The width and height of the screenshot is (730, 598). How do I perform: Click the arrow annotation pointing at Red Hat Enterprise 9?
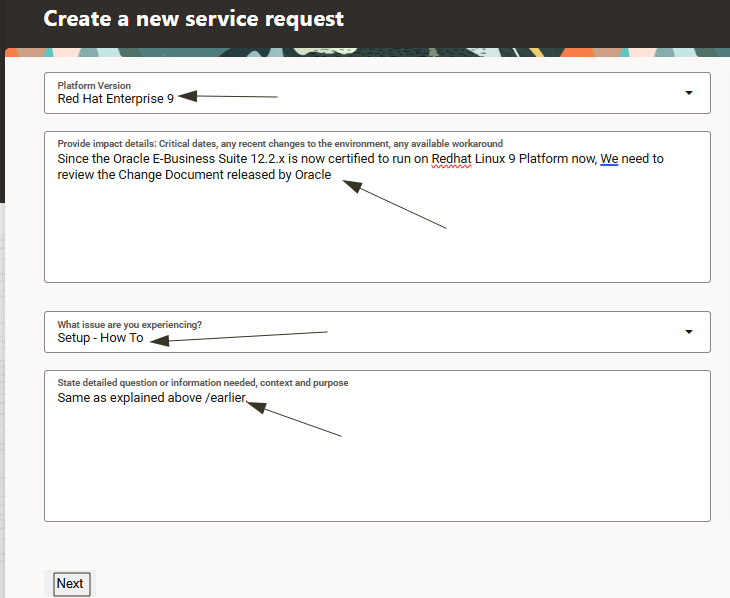232,97
